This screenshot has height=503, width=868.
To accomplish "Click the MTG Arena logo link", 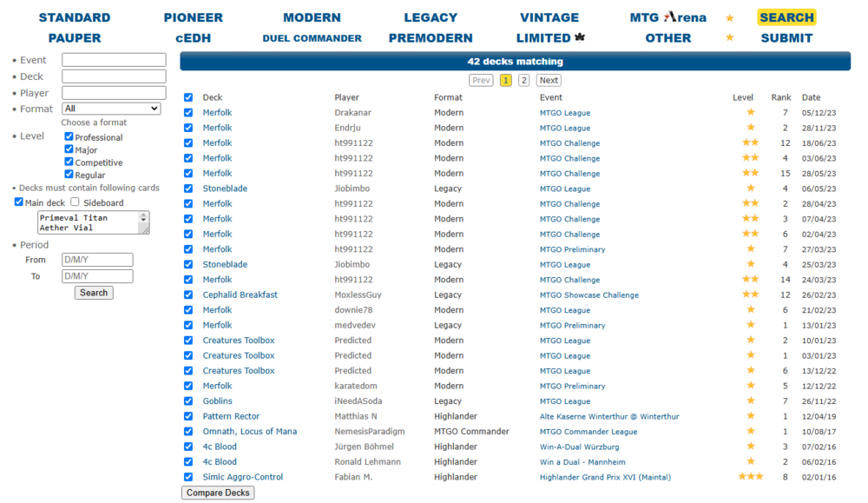I will [x=667, y=17].
